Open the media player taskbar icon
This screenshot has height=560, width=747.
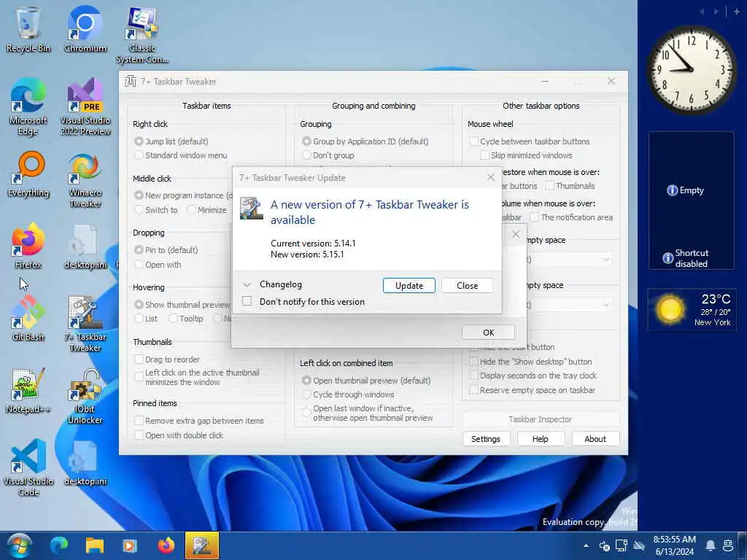pyautogui.click(x=130, y=545)
